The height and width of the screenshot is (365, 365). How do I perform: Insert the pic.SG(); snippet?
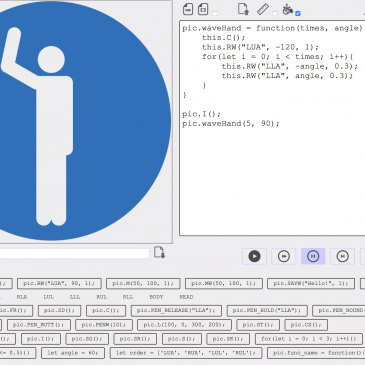(x=87, y=339)
